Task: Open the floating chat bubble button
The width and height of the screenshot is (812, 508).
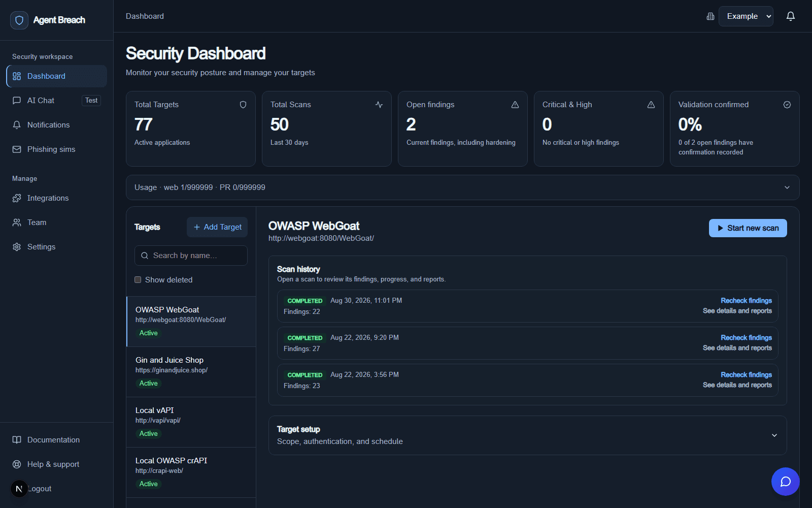Action: click(x=785, y=482)
